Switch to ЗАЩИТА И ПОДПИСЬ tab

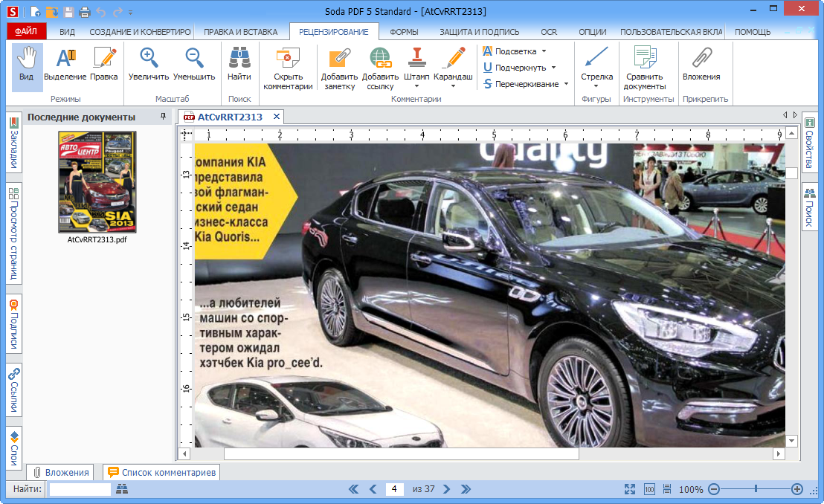click(x=479, y=32)
